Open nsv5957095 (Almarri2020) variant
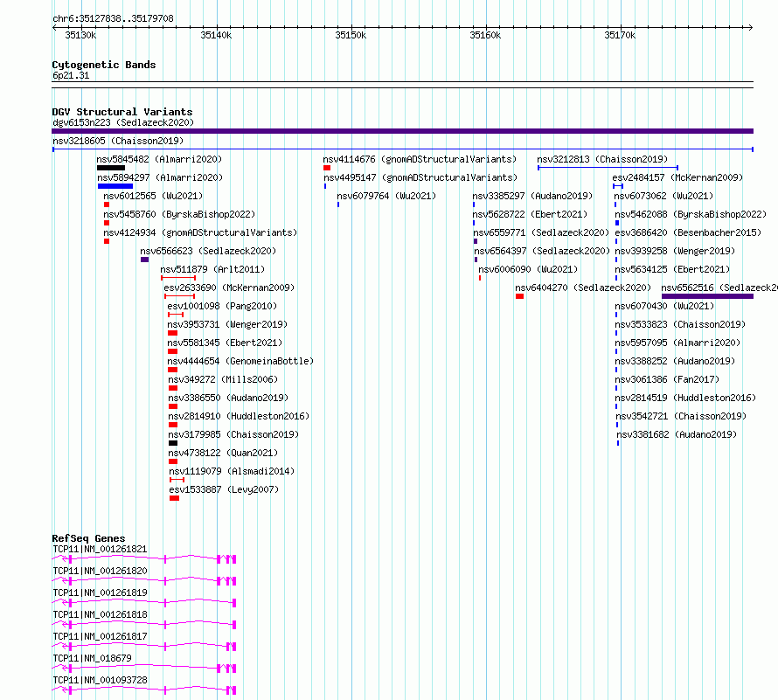Screen dimensions: 778x700 tap(677, 343)
